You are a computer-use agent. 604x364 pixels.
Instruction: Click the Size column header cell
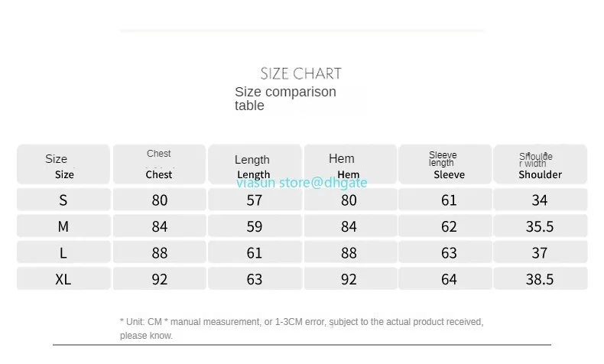coord(63,164)
